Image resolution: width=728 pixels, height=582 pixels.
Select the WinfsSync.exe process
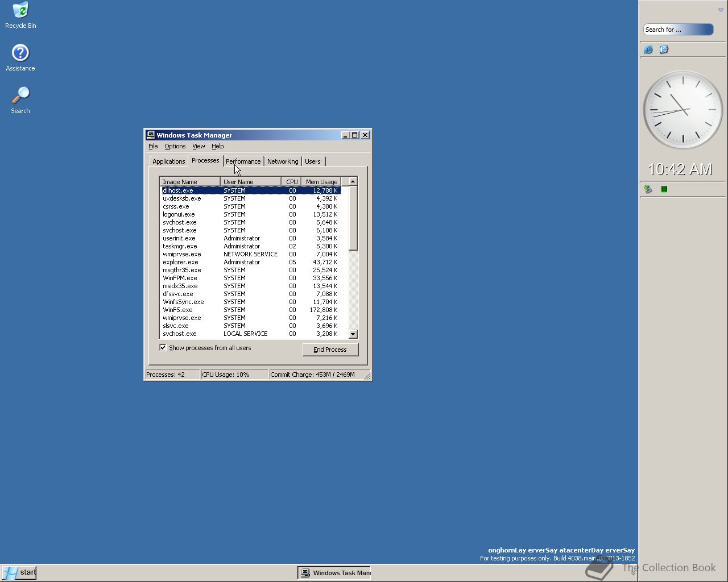pos(250,302)
